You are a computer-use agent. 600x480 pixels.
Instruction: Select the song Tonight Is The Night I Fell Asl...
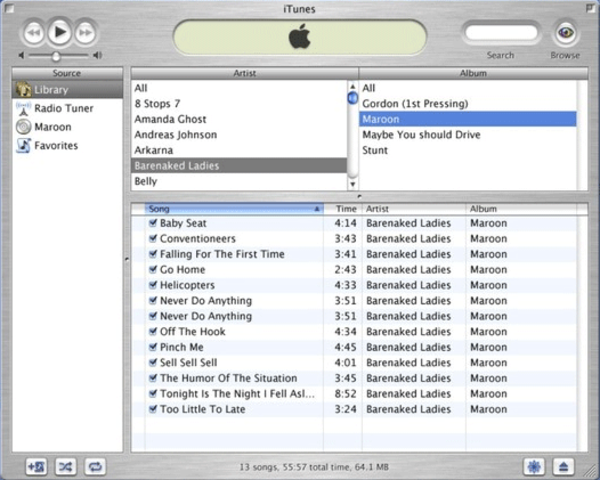coord(237,393)
